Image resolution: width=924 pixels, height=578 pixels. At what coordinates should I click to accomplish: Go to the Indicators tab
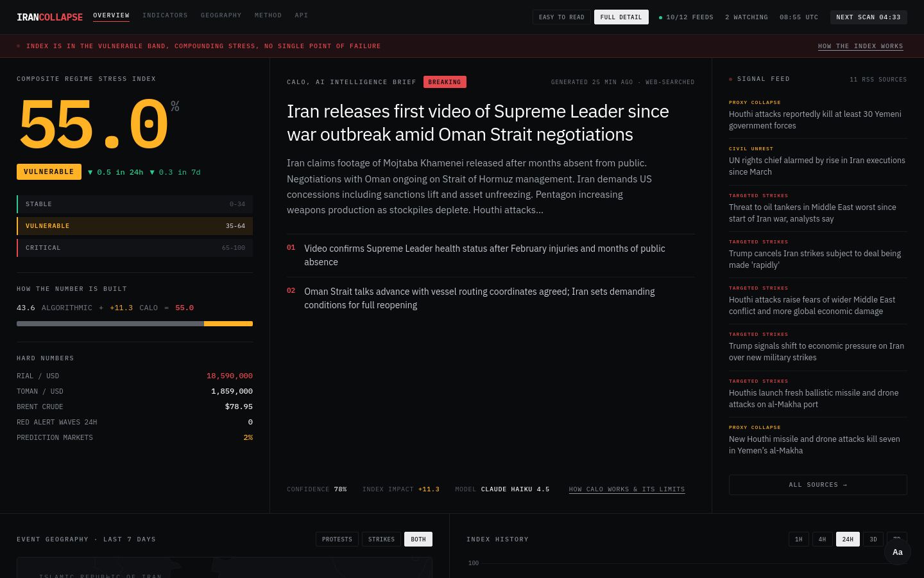(165, 15)
